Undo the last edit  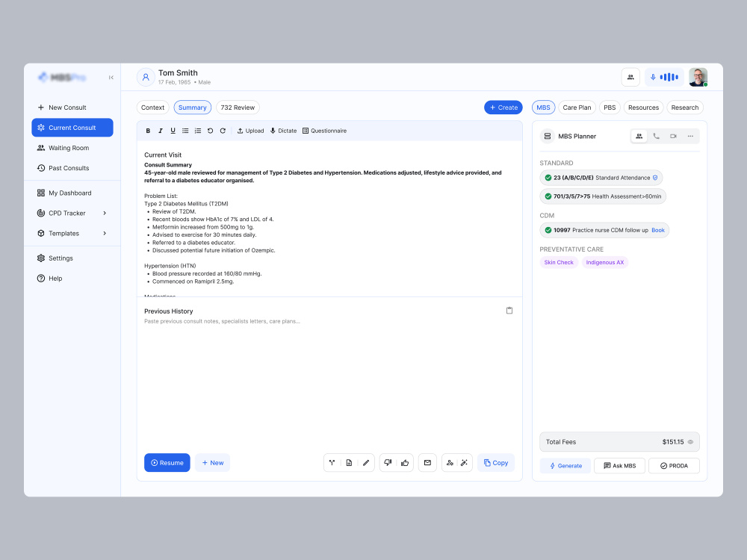coord(210,131)
